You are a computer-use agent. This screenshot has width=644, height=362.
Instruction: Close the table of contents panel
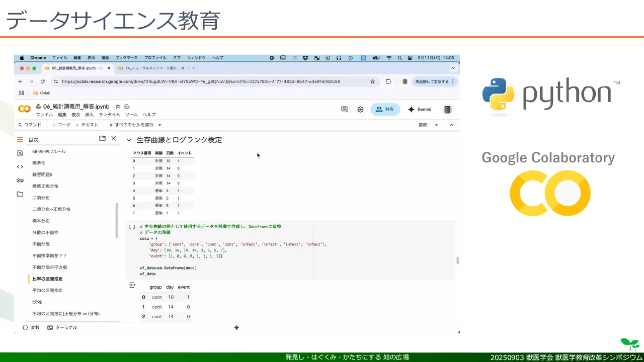[x=114, y=138]
